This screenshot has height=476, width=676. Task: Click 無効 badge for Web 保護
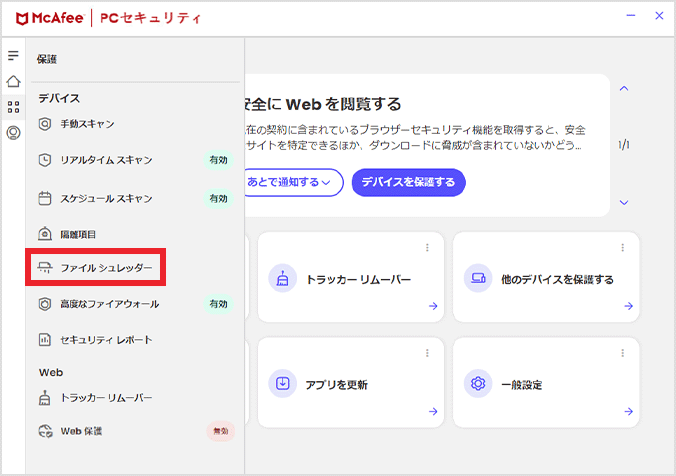click(221, 431)
